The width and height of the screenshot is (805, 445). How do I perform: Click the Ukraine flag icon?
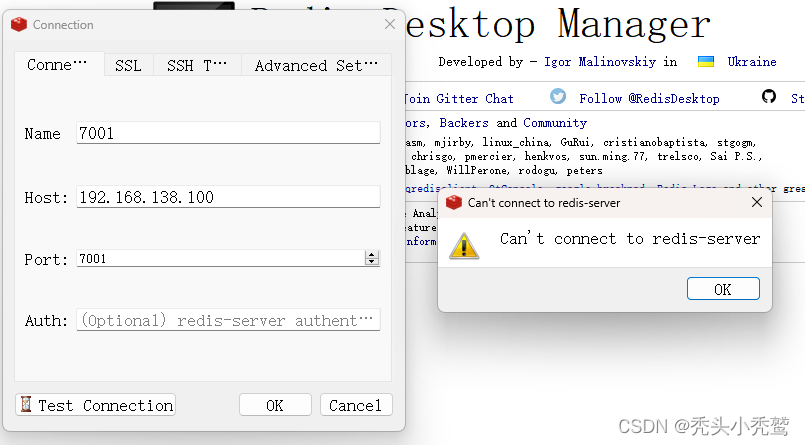pyautogui.click(x=706, y=62)
